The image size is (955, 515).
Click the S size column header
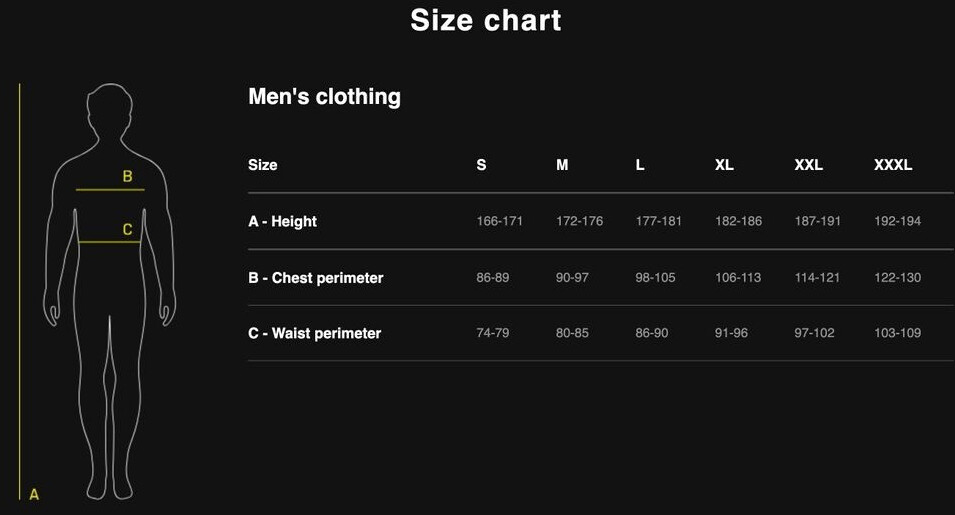pos(481,165)
